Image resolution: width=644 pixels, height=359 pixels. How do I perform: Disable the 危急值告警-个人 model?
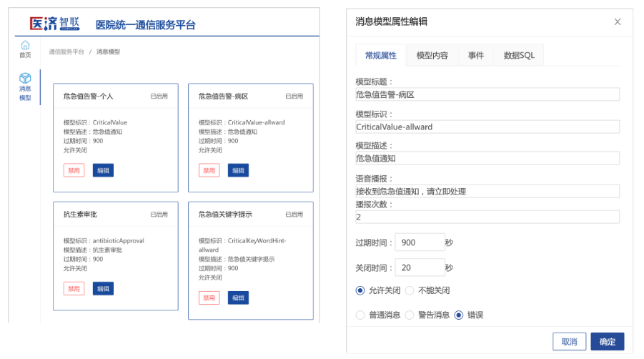pyautogui.click(x=74, y=170)
